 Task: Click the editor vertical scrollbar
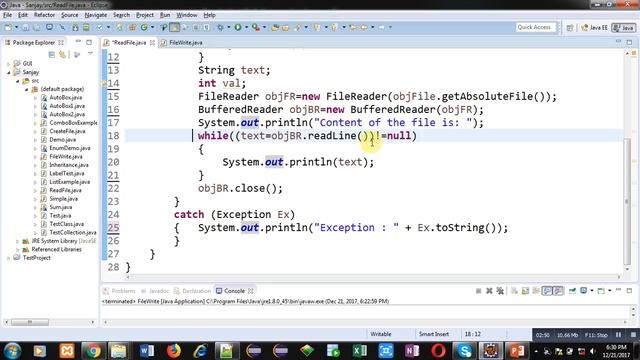click(627, 202)
